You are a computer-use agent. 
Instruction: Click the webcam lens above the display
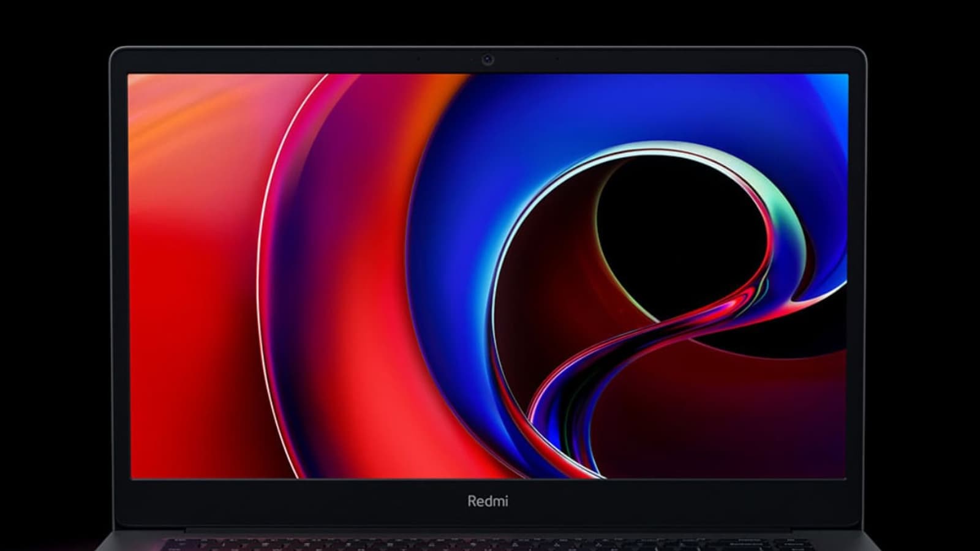[488, 59]
